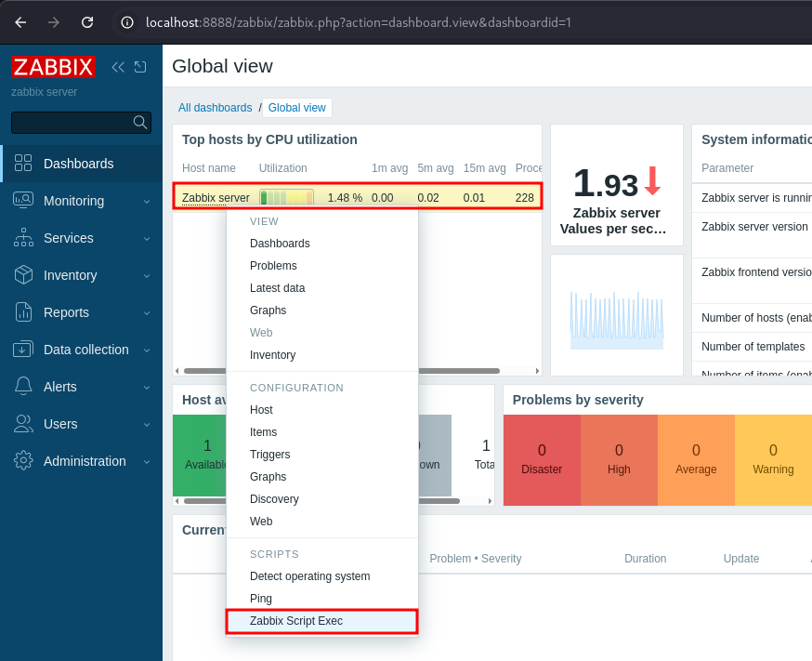Image resolution: width=812 pixels, height=661 pixels.
Task: Open Discovery under CONFIGURATION
Action: click(322, 499)
